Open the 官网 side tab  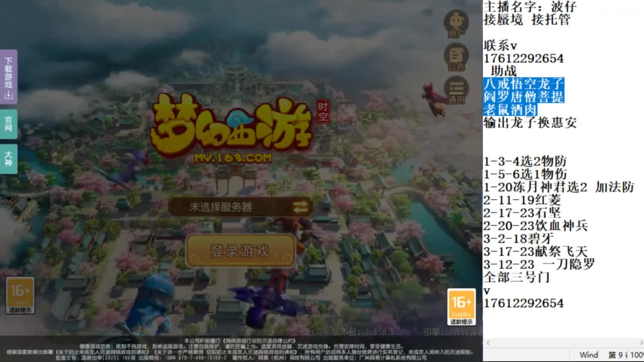tap(9, 124)
